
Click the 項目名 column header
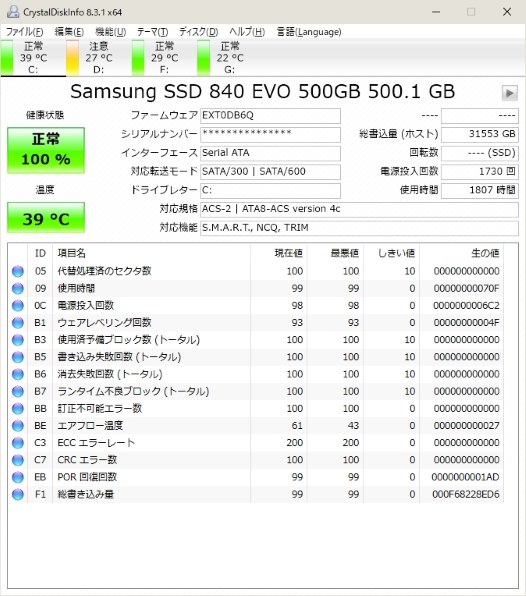(x=151, y=253)
